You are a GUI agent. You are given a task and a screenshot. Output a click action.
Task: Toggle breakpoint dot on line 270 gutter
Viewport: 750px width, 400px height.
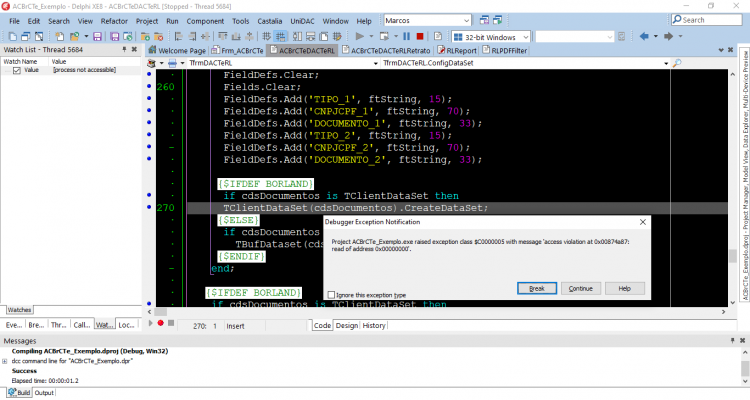149,207
